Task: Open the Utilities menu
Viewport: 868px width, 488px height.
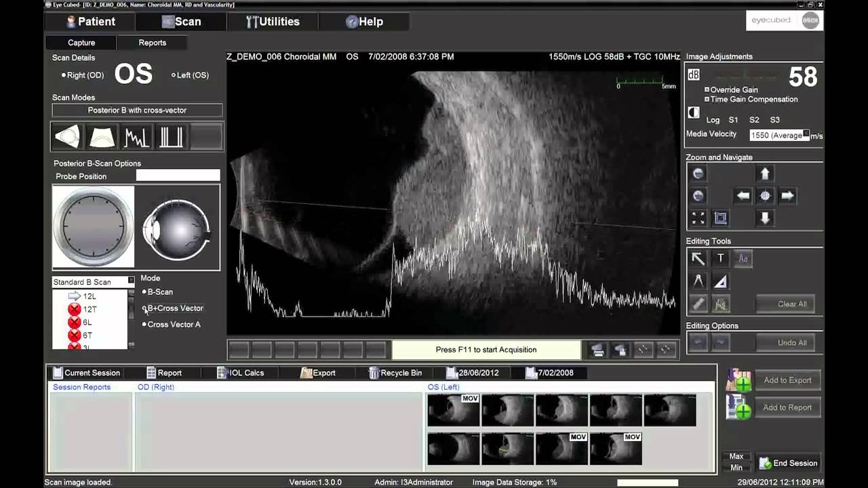Action: [x=272, y=22]
